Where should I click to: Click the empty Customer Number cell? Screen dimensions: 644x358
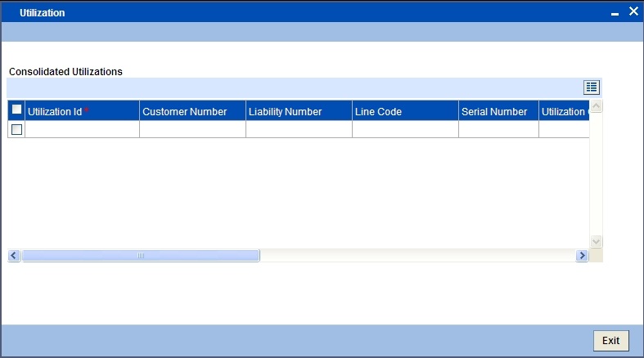[x=192, y=129]
